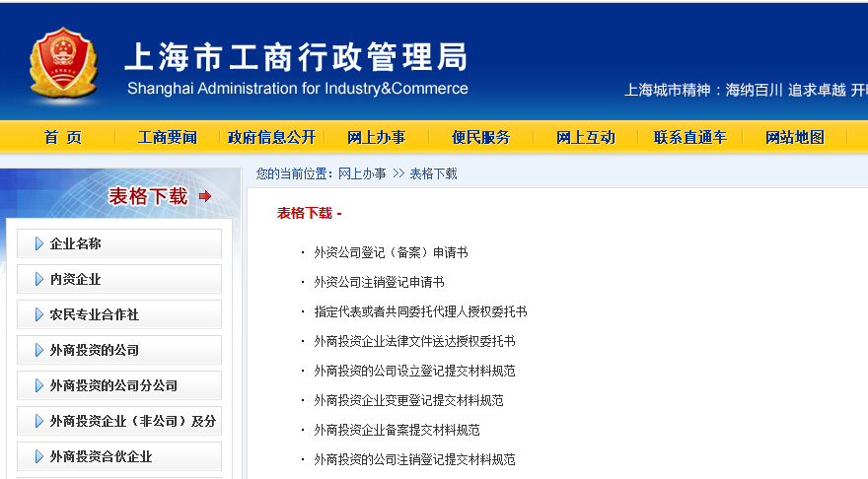Click the triangle icon beside 农民专业合作社

38,314
